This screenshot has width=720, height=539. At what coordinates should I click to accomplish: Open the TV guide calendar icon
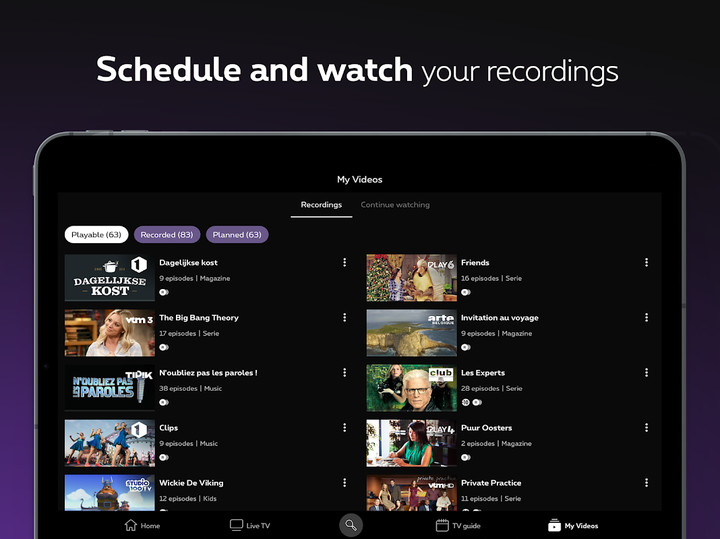tap(443, 525)
